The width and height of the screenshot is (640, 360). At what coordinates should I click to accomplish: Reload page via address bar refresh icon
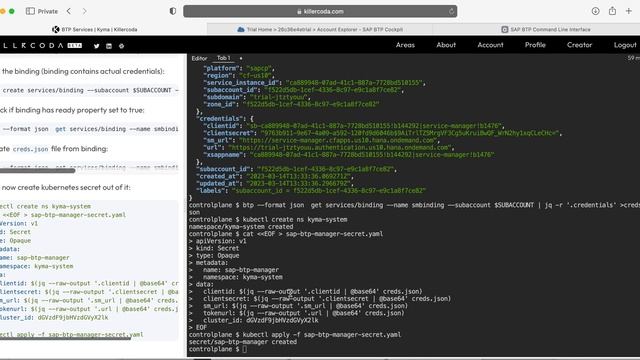[451, 11]
